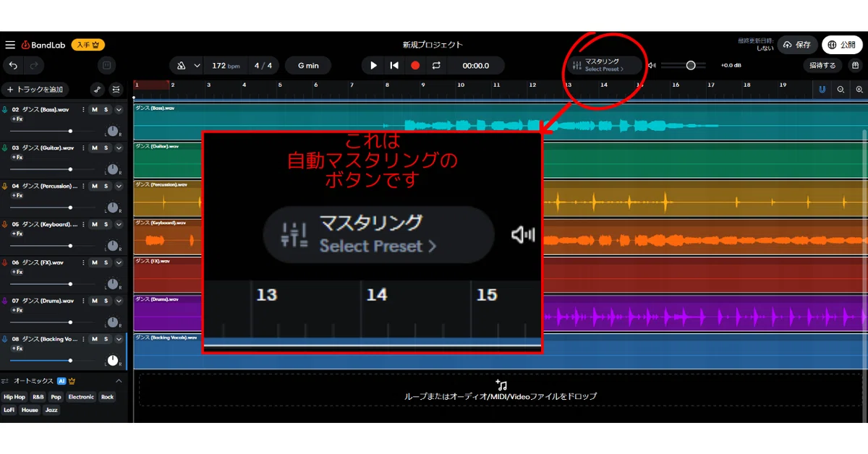Click the 保存 save button
868x454 pixels.
coord(797,45)
